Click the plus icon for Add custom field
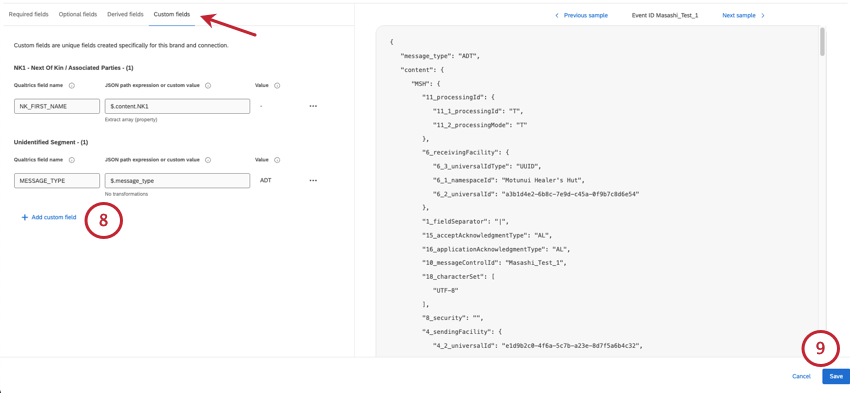850x393 pixels. point(24,217)
